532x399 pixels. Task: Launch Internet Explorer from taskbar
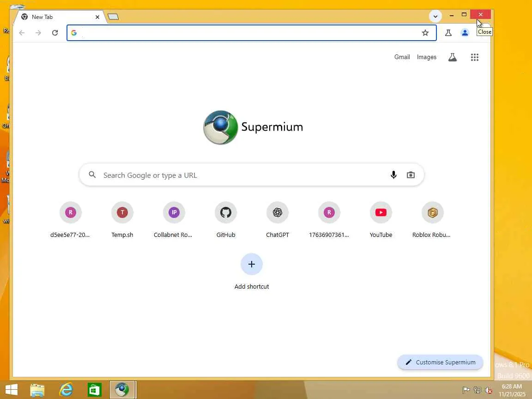click(x=66, y=389)
